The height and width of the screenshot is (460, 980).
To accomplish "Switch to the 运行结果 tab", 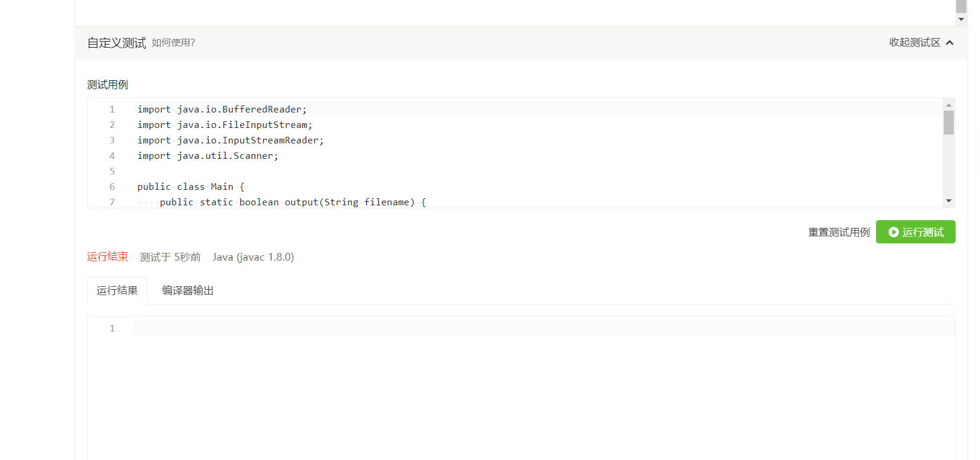I will coord(117,290).
